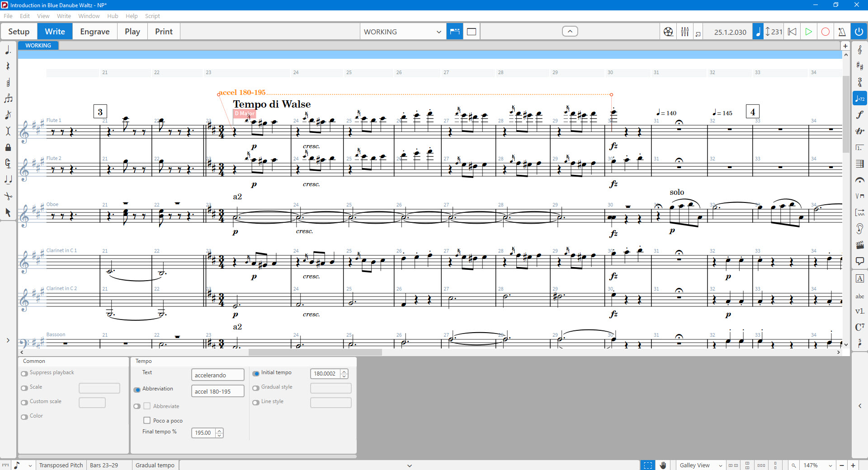This screenshot has height=470, width=868.
Task: Click the Abbreviation text field
Action: point(217,391)
